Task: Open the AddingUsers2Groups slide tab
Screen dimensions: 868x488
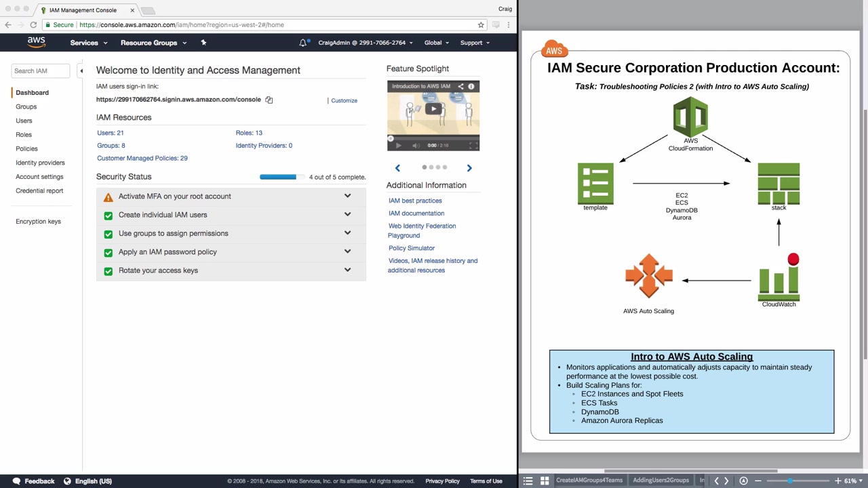Action: (x=660, y=481)
